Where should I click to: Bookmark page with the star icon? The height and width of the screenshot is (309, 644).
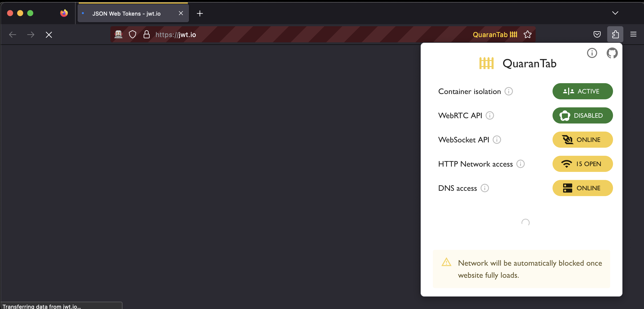[527, 34]
